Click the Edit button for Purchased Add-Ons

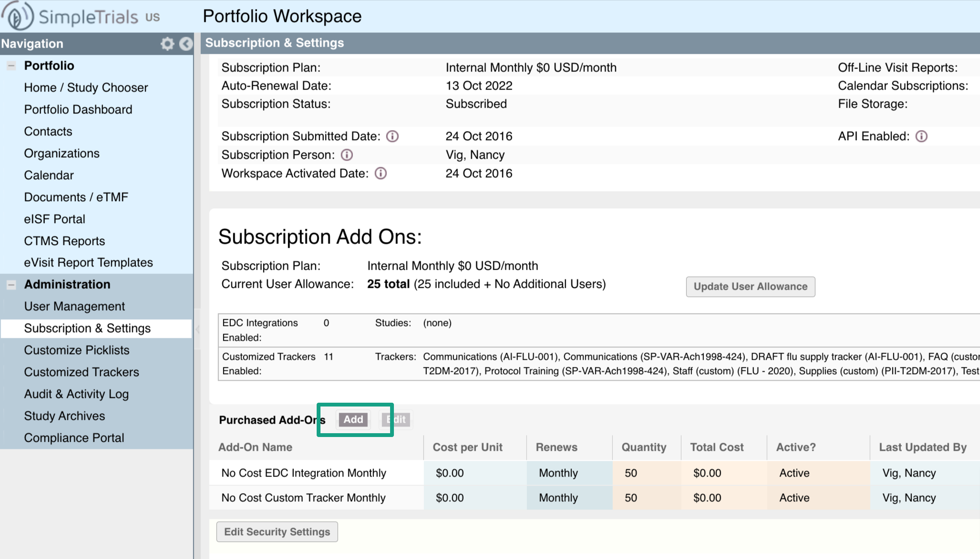point(396,419)
